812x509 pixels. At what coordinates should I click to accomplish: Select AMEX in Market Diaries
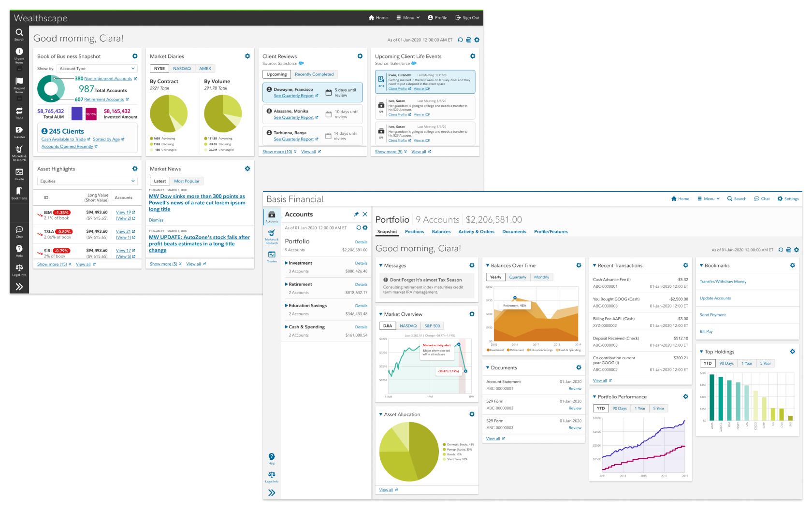point(205,69)
